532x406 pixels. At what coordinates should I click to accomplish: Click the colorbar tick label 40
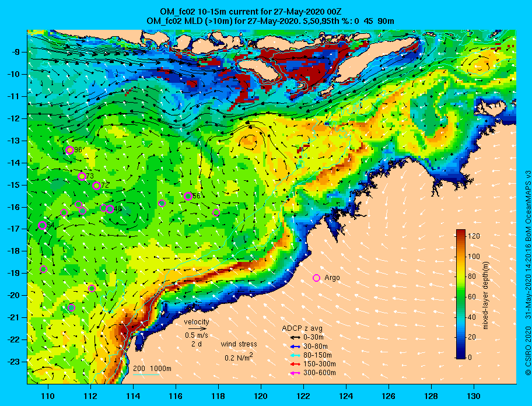(472, 317)
